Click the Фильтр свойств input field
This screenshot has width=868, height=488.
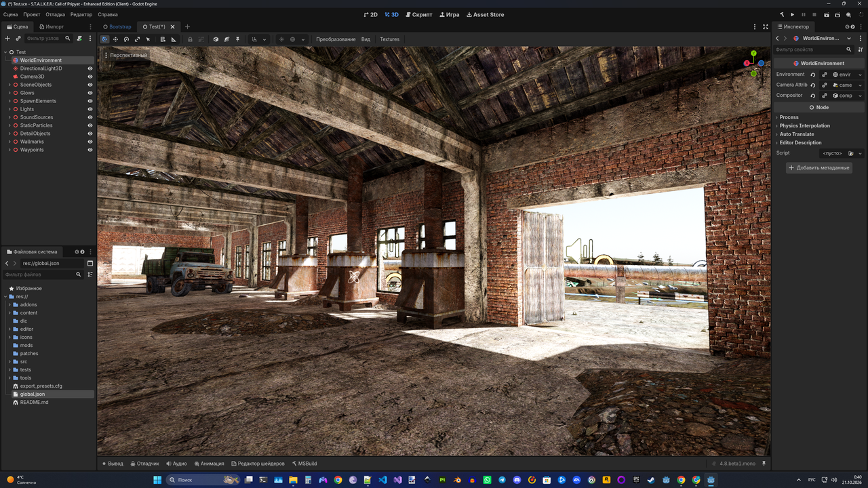pyautogui.click(x=810, y=49)
